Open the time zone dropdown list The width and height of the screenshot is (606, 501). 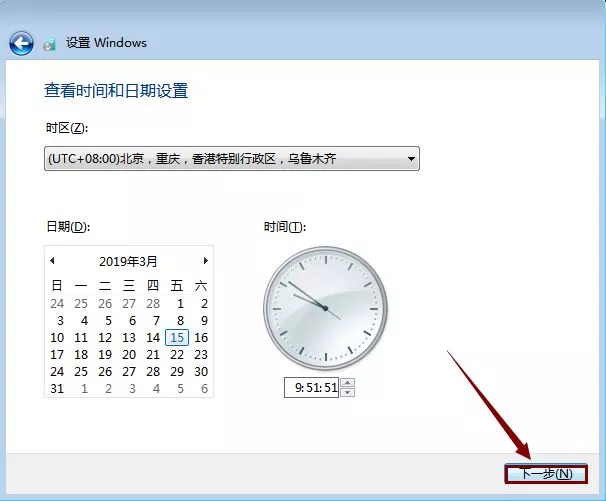[x=232, y=158]
